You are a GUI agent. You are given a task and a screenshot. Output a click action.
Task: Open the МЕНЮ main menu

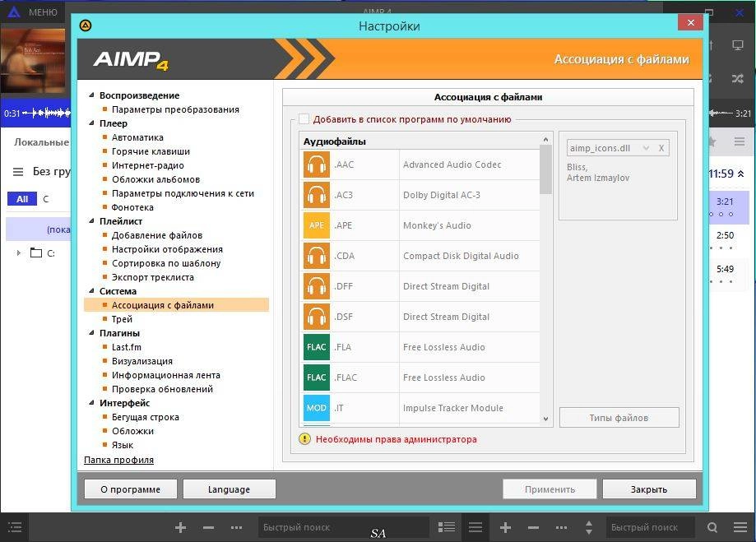point(43,12)
